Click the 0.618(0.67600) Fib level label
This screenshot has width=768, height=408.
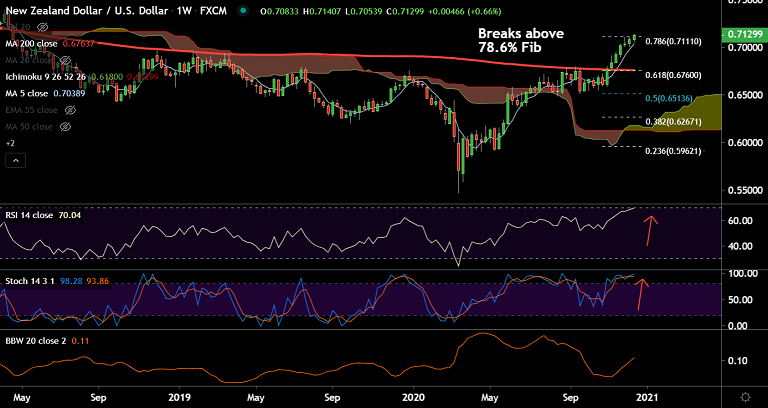674,75
